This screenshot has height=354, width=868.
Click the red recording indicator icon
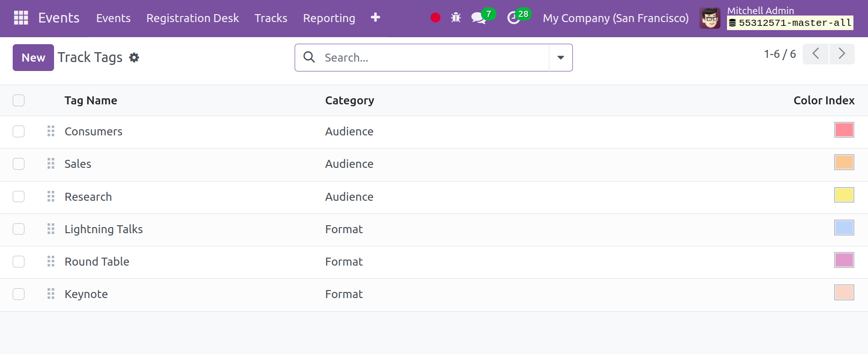point(436,18)
